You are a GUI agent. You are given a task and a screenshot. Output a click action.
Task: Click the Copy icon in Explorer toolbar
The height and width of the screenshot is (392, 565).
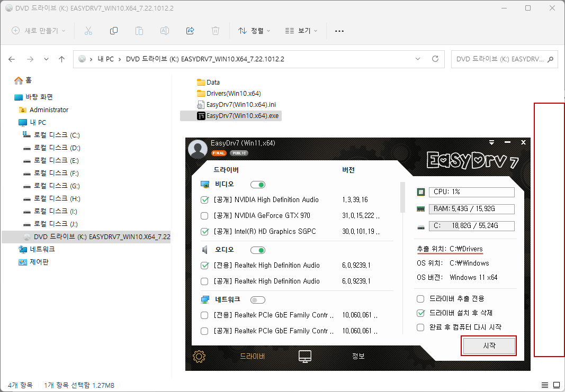click(x=113, y=31)
